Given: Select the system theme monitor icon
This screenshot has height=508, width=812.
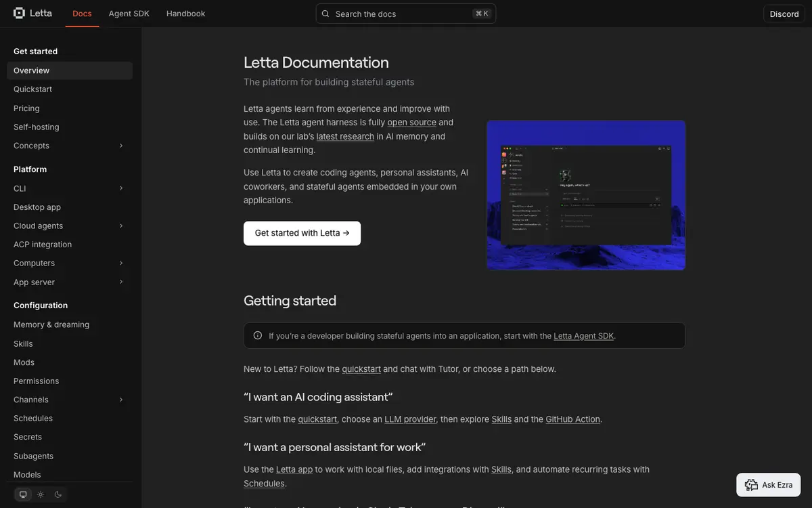Looking at the screenshot, I should (23, 494).
